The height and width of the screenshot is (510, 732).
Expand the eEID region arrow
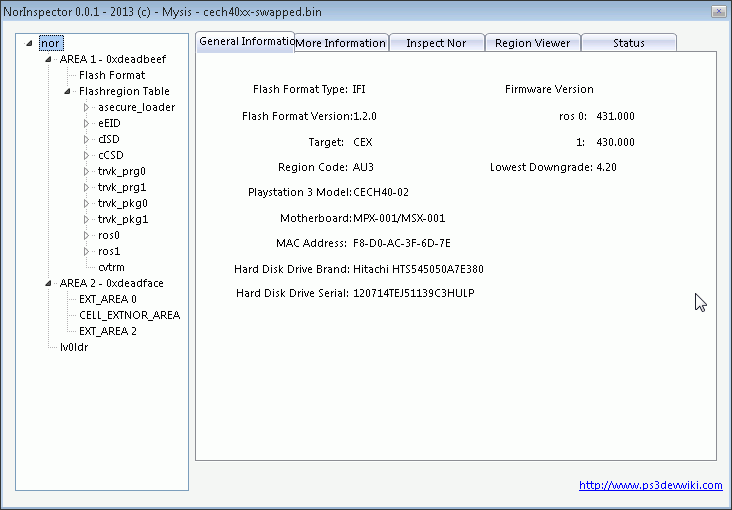coord(87,123)
